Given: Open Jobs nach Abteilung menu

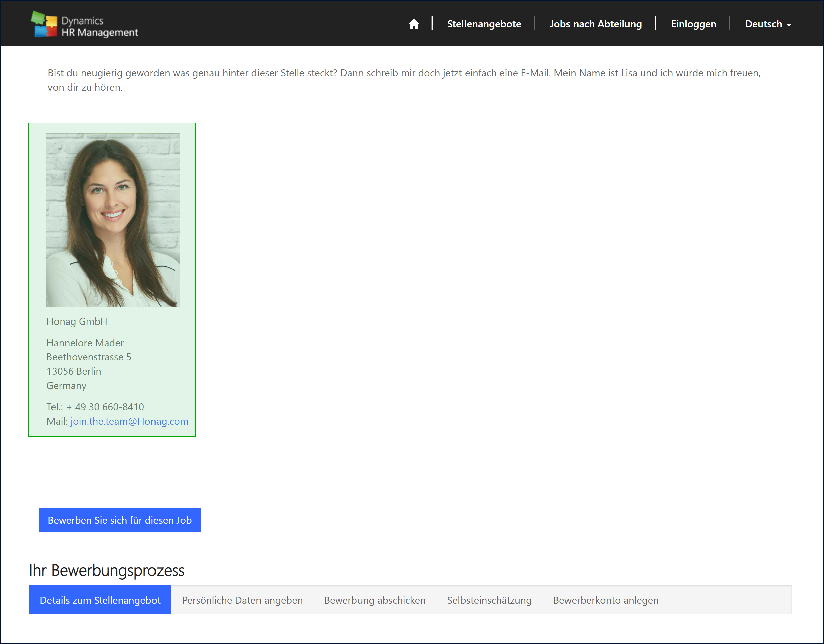Looking at the screenshot, I should point(595,24).
